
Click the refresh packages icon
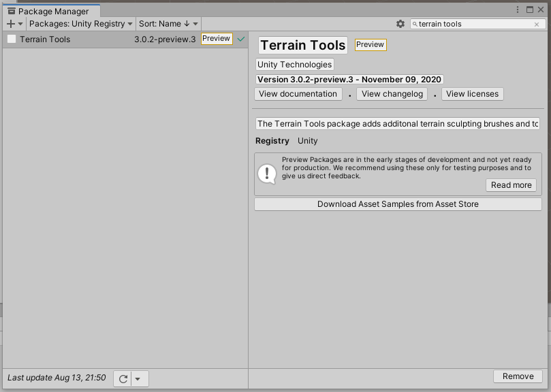123,378
